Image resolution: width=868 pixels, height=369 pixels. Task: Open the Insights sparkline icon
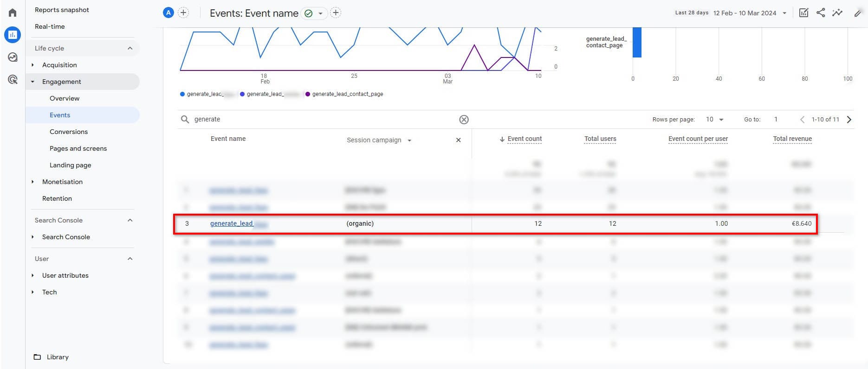pyautogui.click(x=837, y=13)
